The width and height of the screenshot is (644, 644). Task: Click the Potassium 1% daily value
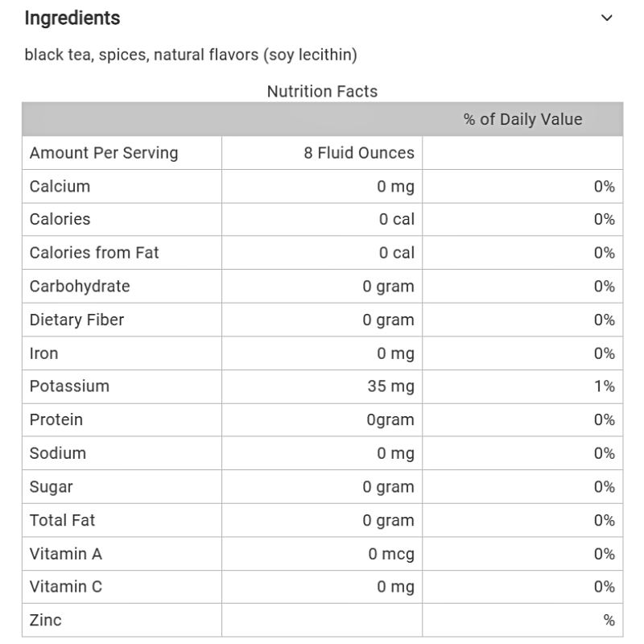[605, 386]
